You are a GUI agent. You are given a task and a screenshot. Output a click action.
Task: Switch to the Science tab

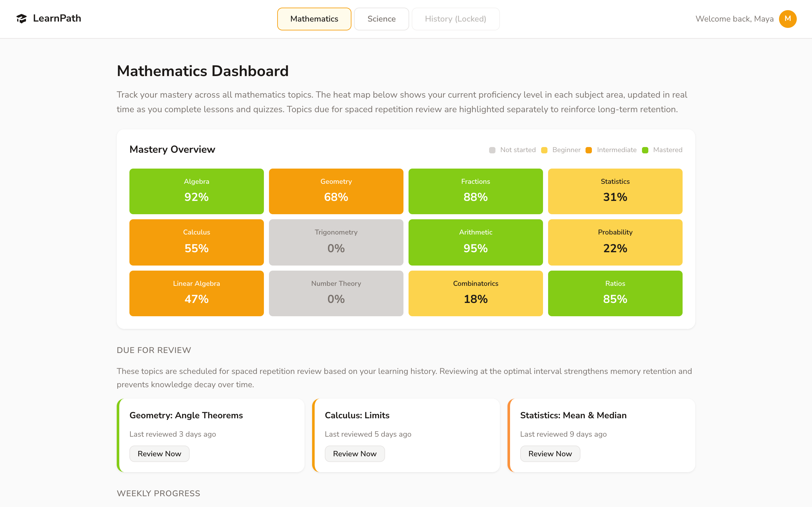381,19
